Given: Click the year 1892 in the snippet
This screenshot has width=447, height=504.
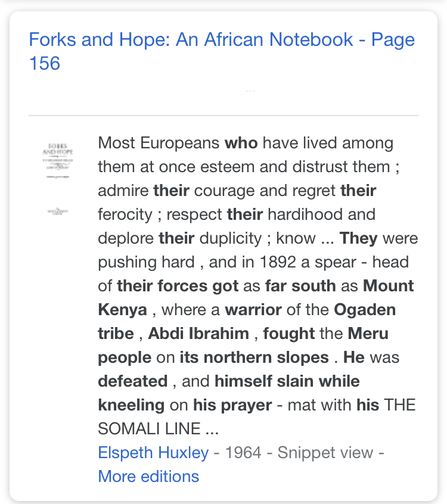Looking at the screenshot, I should point(278,262).
